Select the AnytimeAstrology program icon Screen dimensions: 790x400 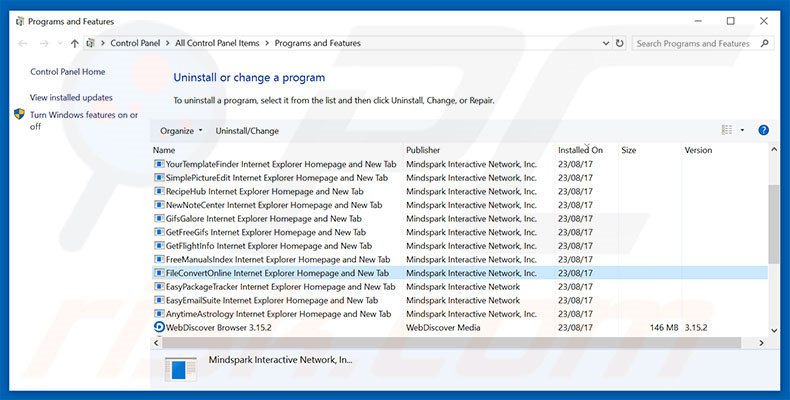159,314
